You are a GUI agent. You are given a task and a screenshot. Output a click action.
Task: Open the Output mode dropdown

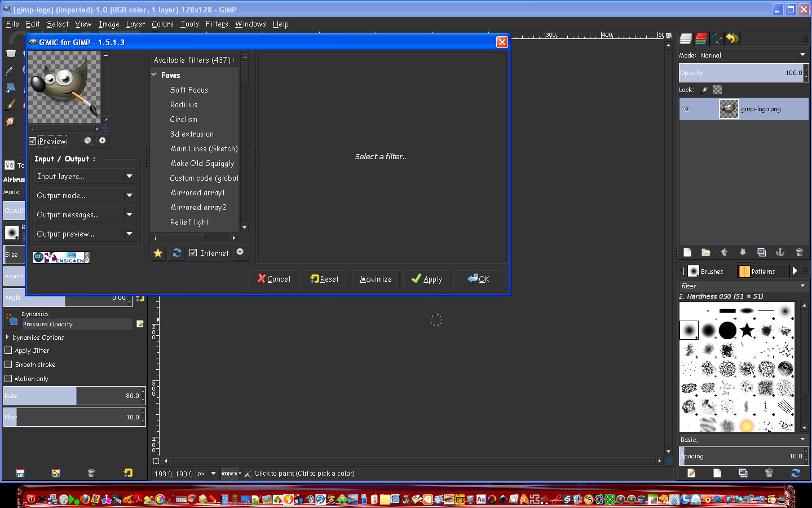[x=85, y=195]
